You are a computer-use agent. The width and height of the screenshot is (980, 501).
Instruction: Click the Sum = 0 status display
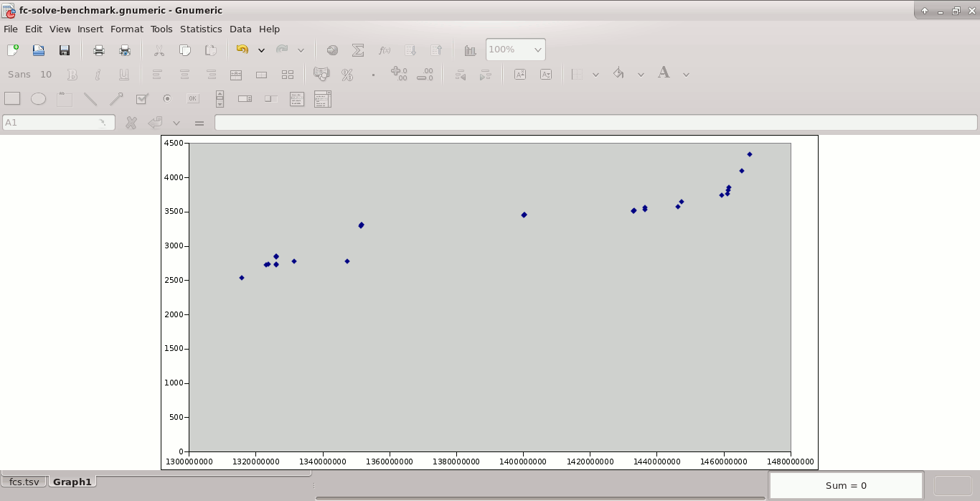846,486
